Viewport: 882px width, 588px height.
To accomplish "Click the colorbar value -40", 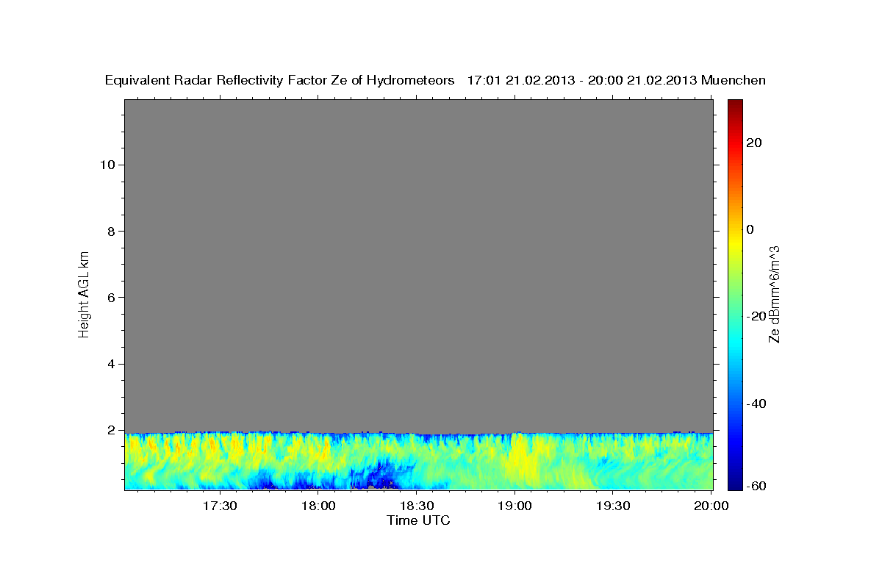I will coord(755,404).
